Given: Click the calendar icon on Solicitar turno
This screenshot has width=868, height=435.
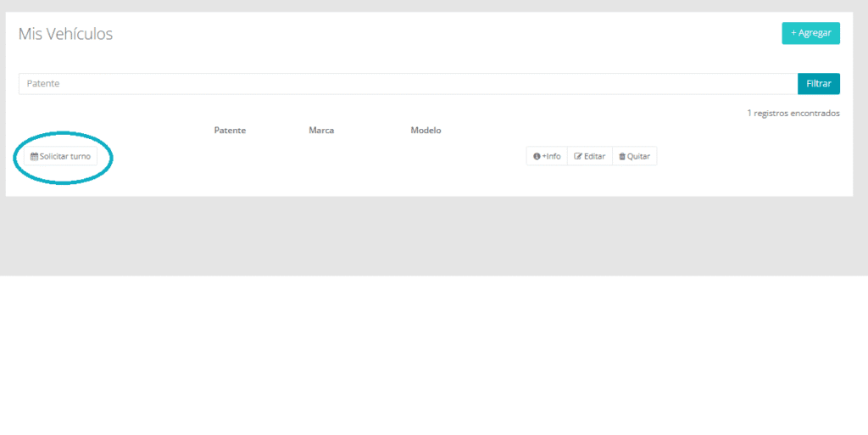Looking at the screenshot, I should [35, 157].
